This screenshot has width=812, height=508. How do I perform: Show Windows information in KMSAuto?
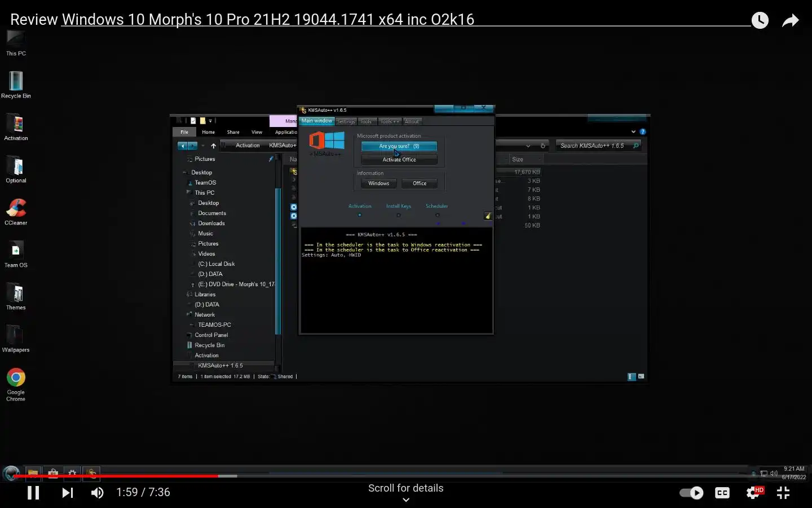[x=379, y=183]
